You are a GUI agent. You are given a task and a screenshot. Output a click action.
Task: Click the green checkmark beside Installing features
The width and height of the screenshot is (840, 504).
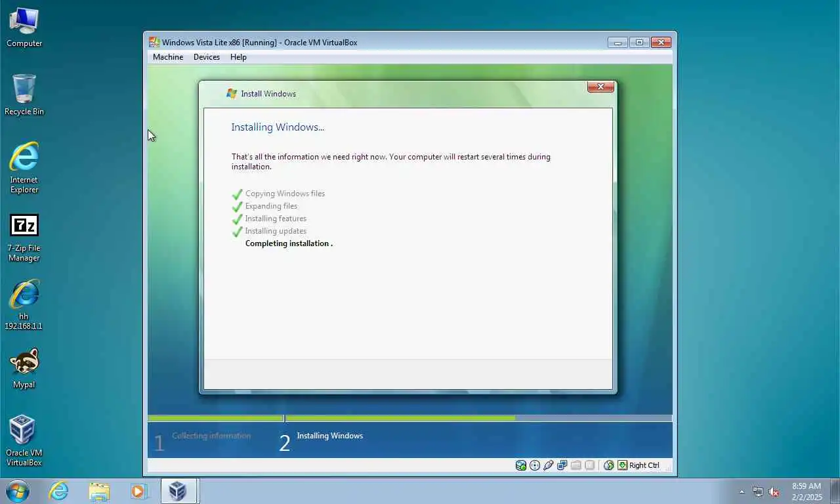pos(237,219)
